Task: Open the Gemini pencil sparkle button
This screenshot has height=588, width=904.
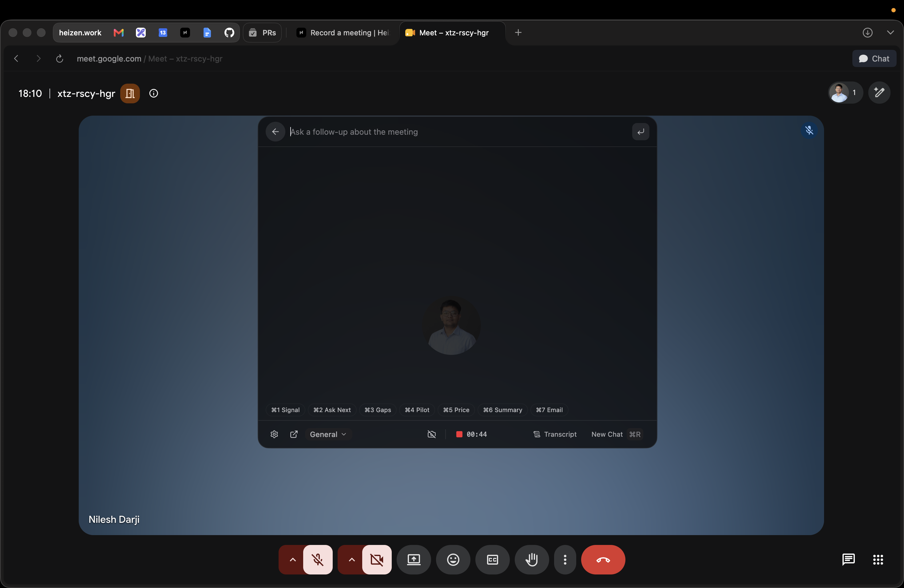Action: pyautogui.click(x=879, y=93)
